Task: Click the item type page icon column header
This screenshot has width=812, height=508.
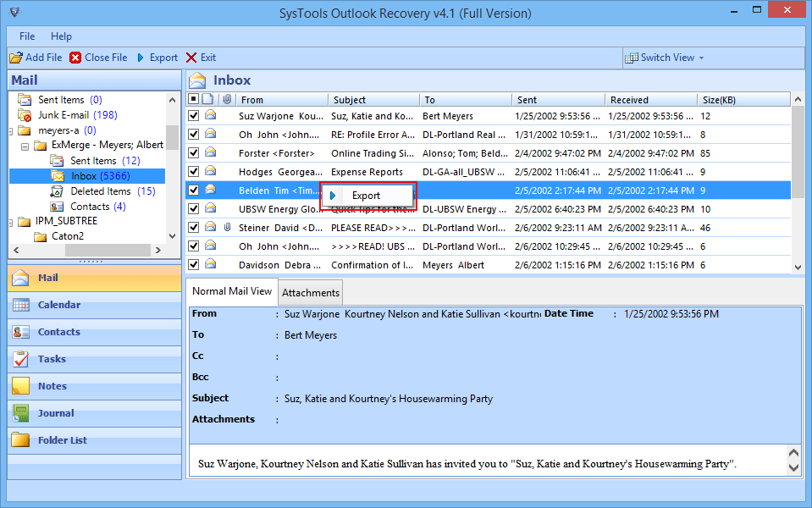Action: (207, 99)
